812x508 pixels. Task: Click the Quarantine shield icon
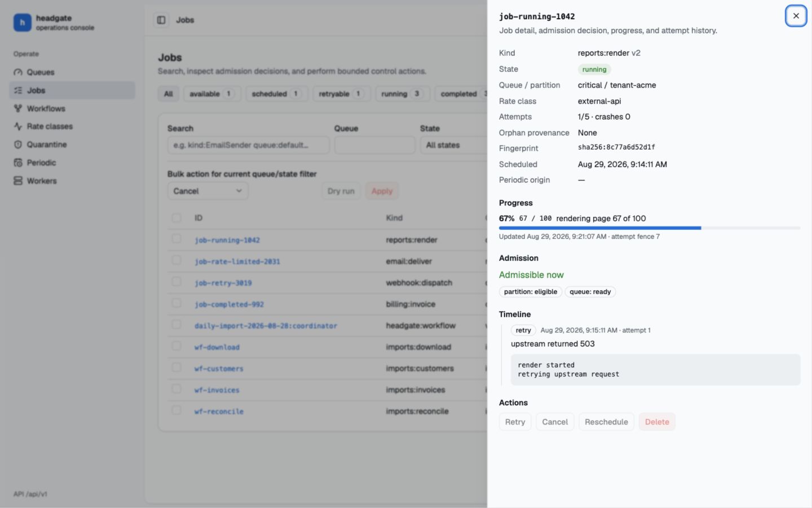click(18, 144)
